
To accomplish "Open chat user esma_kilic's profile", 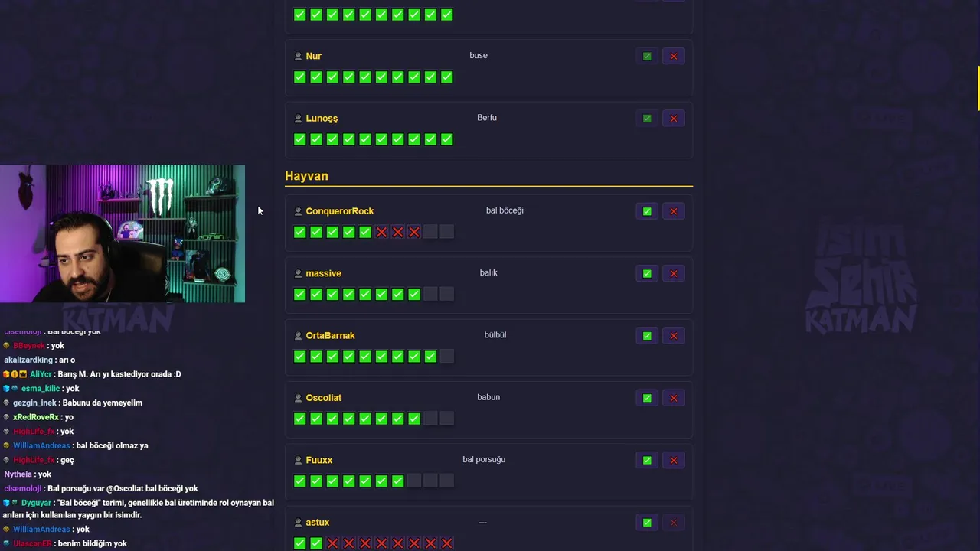I will 41,389.
